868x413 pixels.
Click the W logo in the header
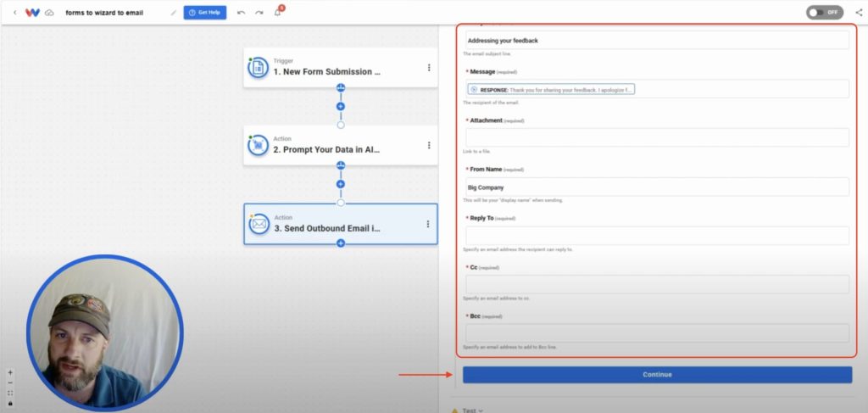click(x=33, y=13)
